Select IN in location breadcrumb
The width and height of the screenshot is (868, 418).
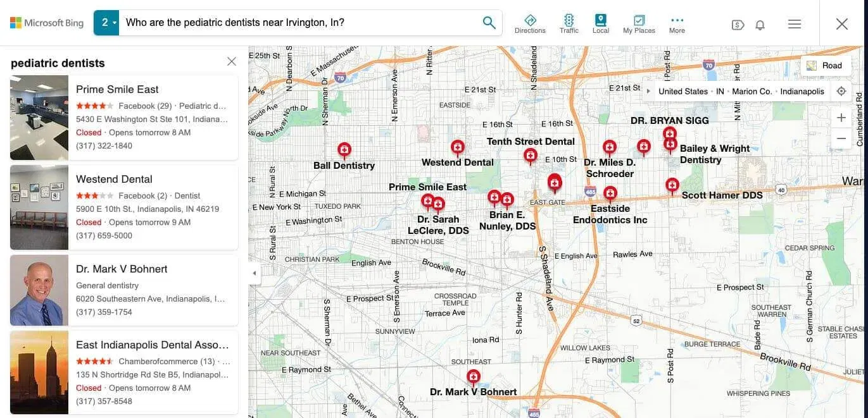coord(720,91)
